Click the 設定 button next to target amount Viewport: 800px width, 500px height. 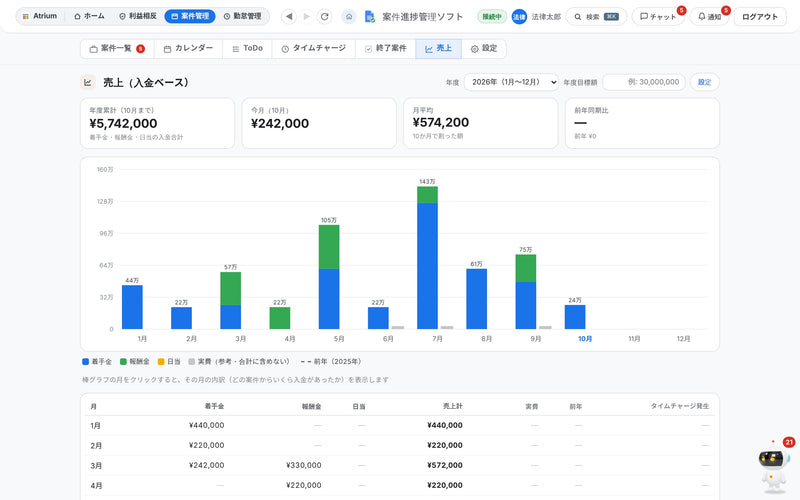[x=705, y=82]
